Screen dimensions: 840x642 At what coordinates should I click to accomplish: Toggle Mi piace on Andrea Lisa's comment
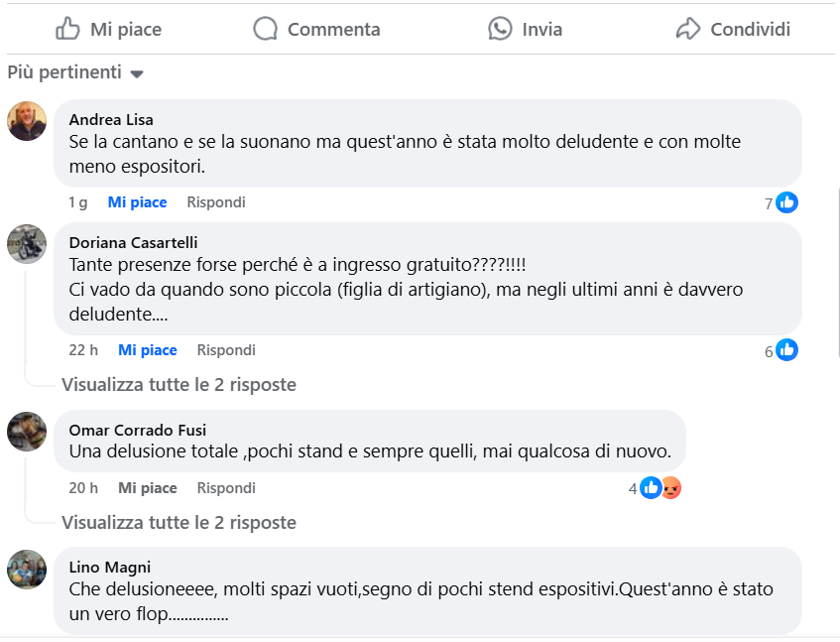pyautogui.click(x=137, y=202)
